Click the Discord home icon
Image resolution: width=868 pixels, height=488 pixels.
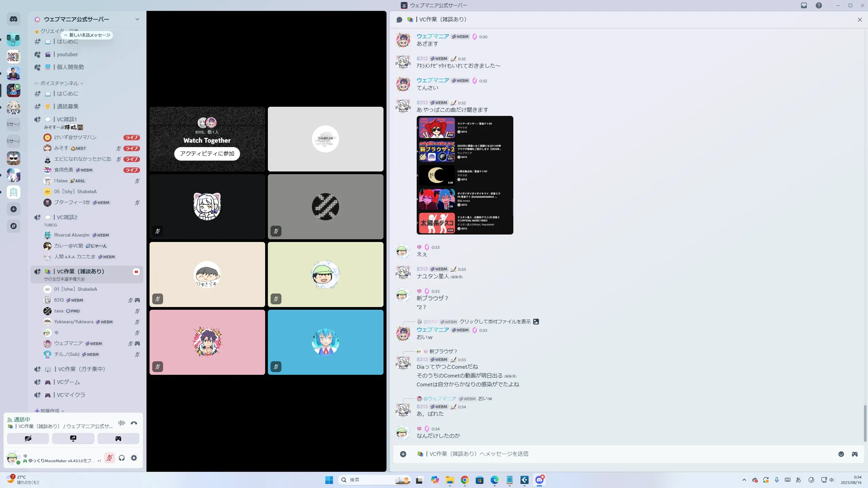pos(14,19)
